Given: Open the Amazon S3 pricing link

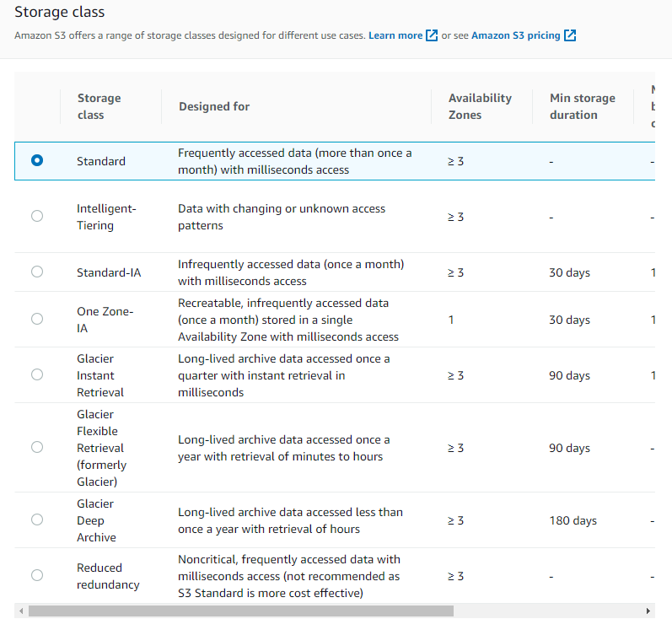Looking at the screenshot, I should (x=515, y=35).
